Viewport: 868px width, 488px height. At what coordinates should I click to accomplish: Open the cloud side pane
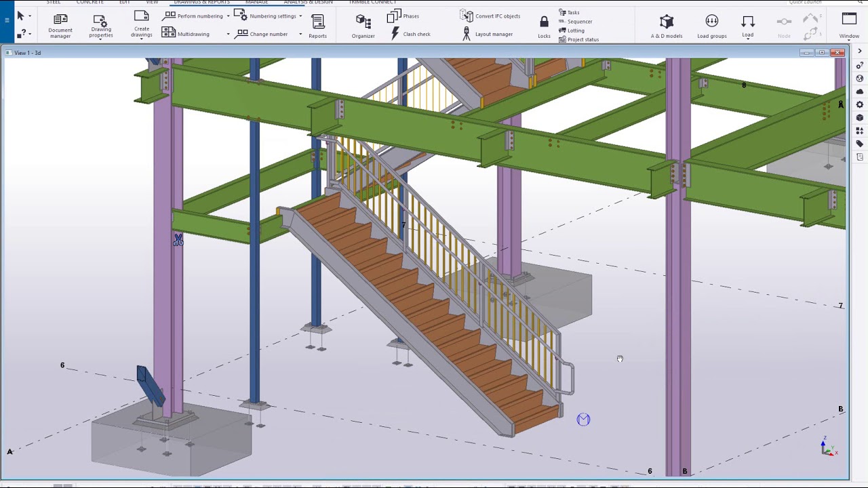(860, 91)
